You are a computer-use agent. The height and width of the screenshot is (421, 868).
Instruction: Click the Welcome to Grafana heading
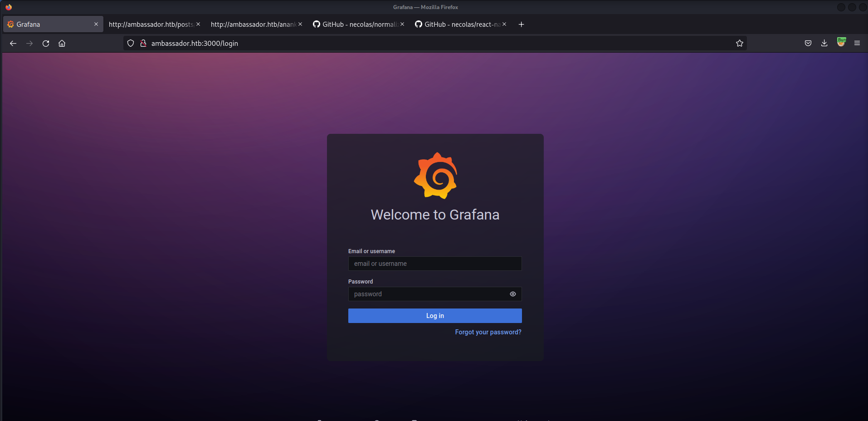point(435,215)
